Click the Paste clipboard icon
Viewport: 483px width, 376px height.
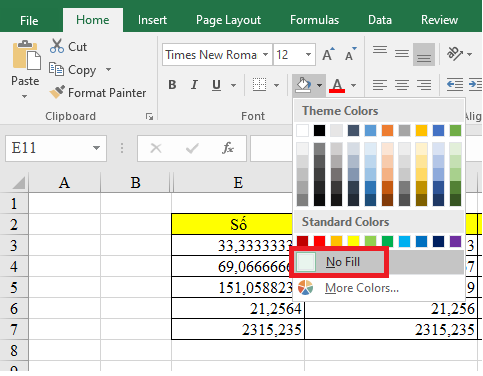26,56
